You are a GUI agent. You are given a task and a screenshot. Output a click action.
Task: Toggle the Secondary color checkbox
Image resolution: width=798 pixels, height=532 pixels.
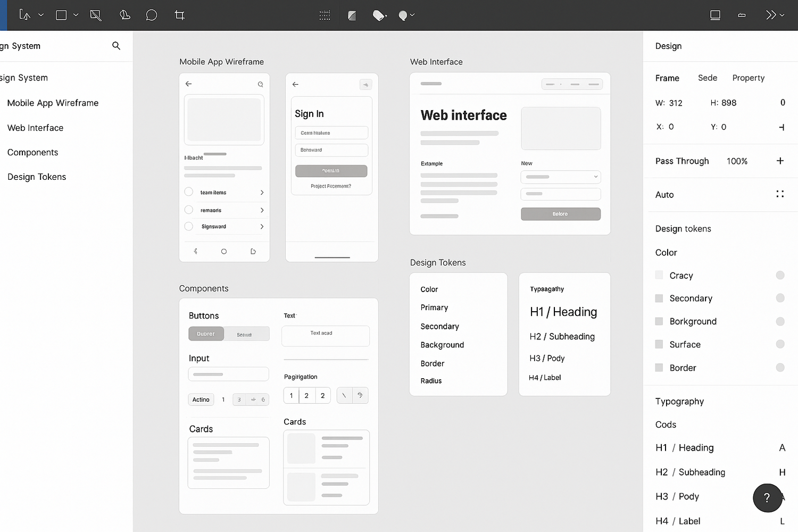tap(659, 298)
